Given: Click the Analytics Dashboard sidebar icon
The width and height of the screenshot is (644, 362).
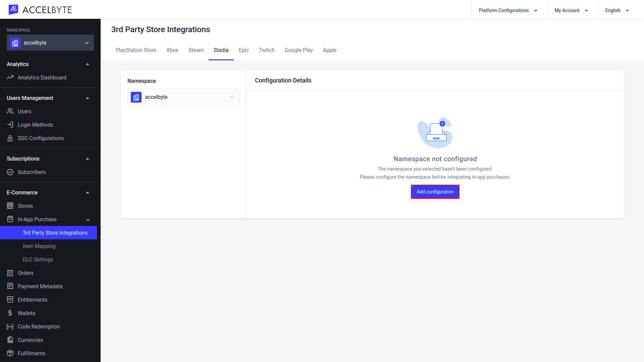Looking at the screenshot, I should (11, 77).
